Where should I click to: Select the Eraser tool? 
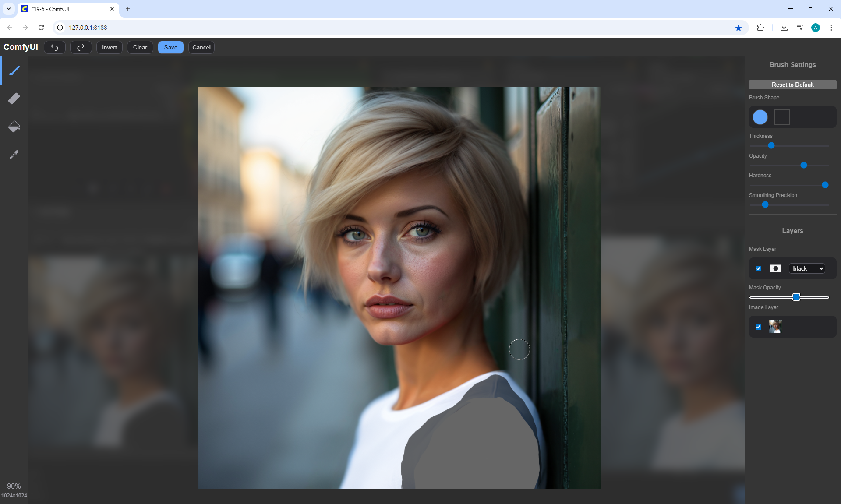tap(14, 99)
